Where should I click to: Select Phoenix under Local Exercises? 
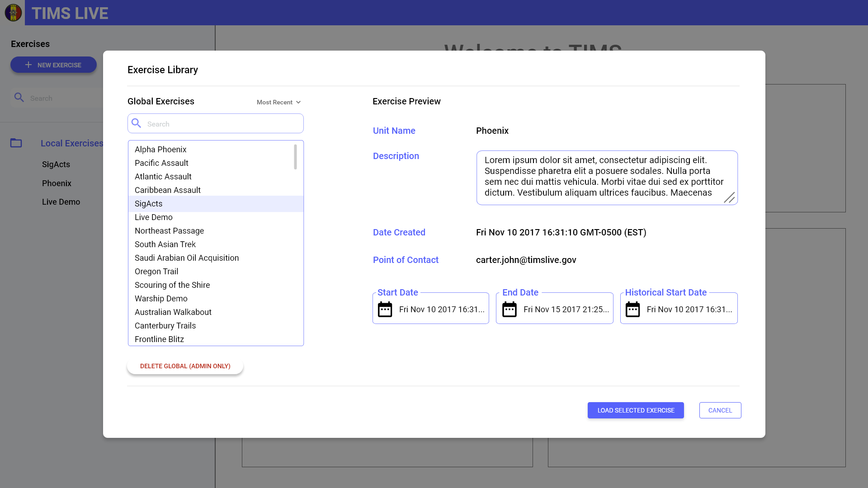tap(57, 183)
